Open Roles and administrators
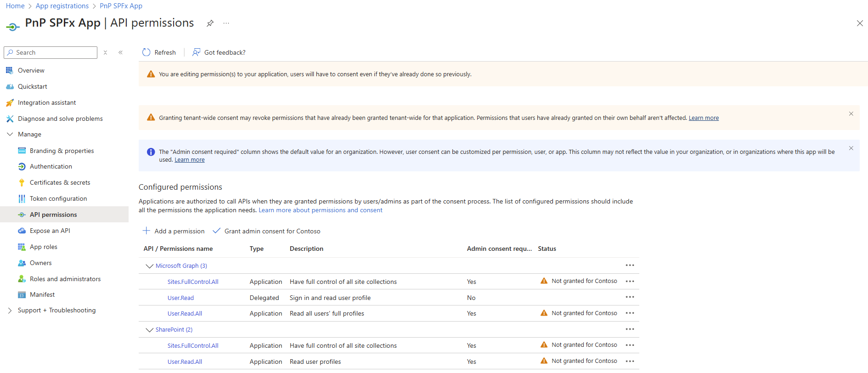This screenshot has height=373, width=868. (x=64, y=279)
